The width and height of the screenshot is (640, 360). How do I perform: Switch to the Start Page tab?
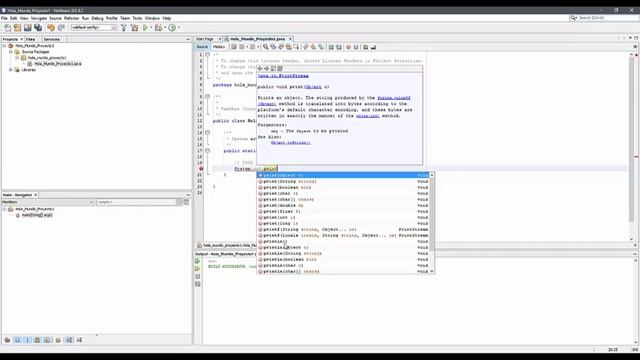(x=205, y=39)
